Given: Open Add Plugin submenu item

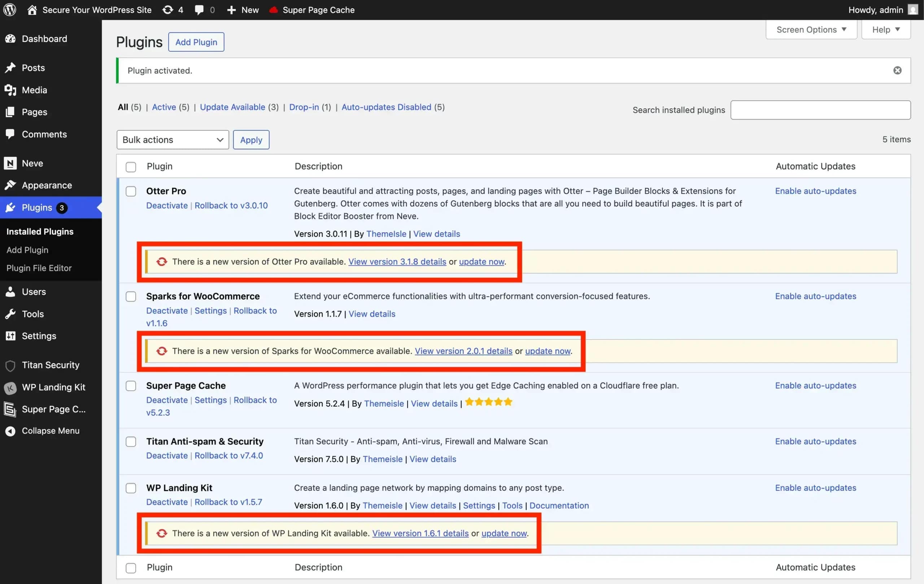Looking at the screenshot, I should [27, 250].
